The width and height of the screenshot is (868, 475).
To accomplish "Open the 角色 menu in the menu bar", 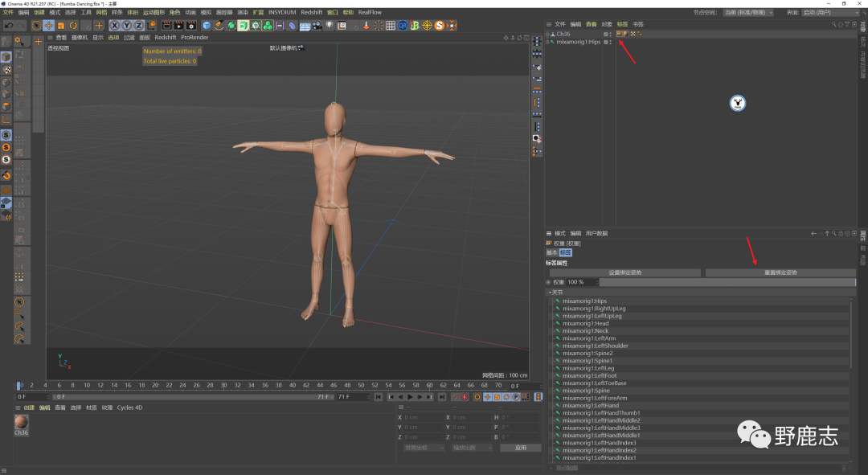I will coord(174,12).
